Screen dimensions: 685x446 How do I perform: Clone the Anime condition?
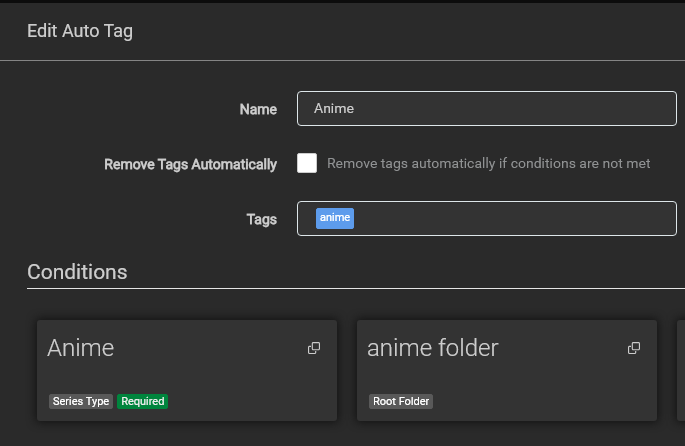tap(314, 348)
